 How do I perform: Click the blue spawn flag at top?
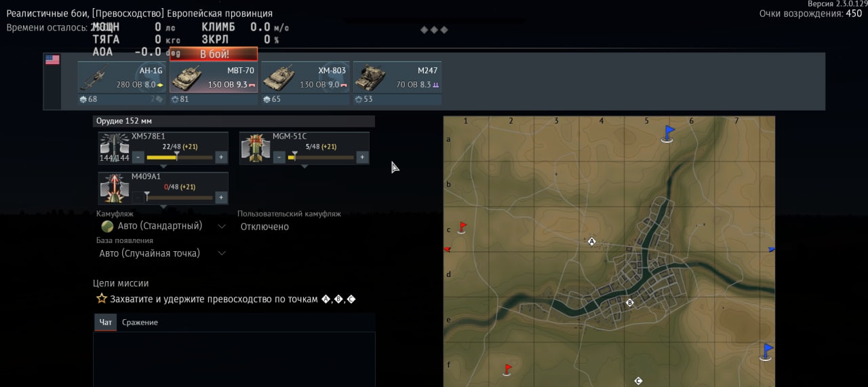668,133
